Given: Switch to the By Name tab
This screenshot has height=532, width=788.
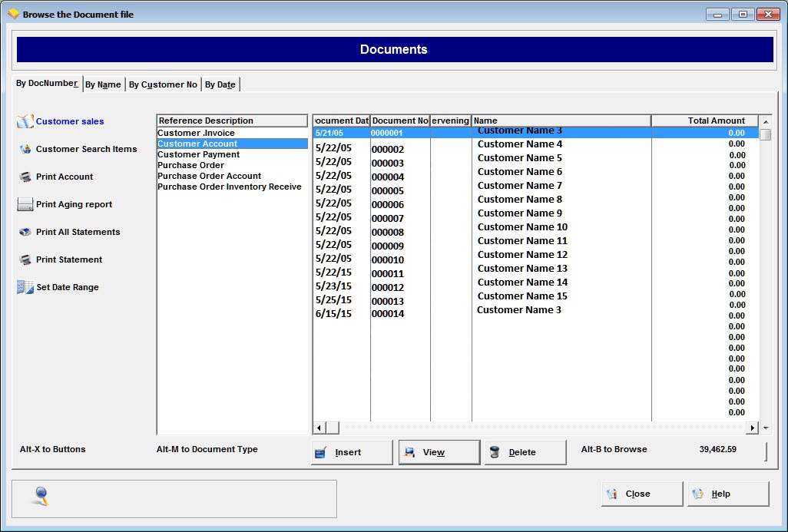Looking at the screenshot, I should click(103, 84).
